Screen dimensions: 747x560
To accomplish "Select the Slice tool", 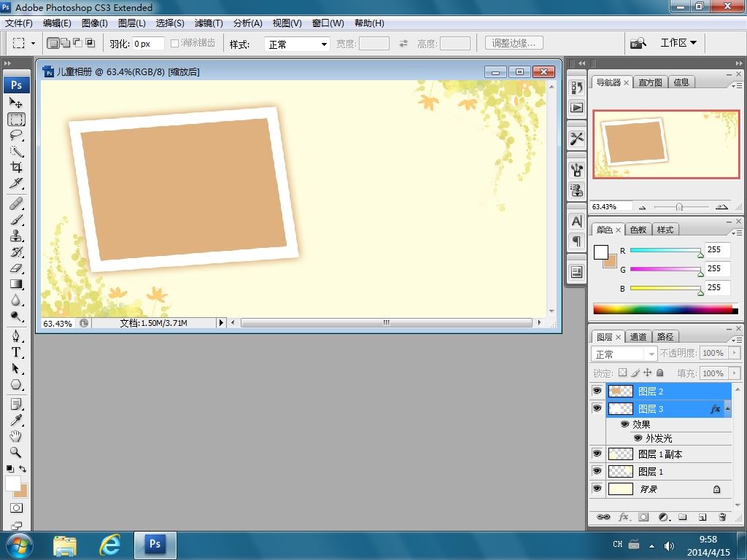I will pyautogui.click(x=16, y=183).
